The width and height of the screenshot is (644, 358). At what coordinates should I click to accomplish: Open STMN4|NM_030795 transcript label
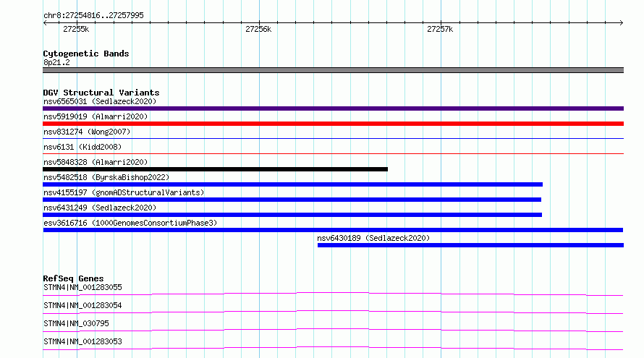coord(76,323)
